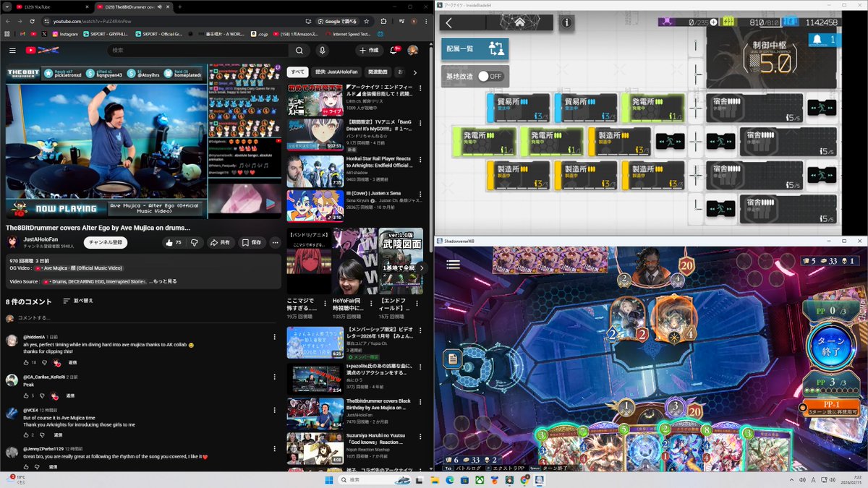Open 作成 create menu on YouTube
868x488 pixels.
pos(370,51)
